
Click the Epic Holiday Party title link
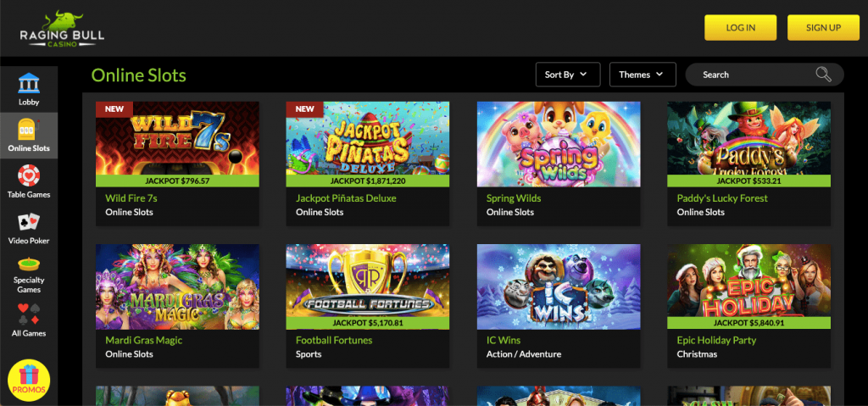coord(716,340)
